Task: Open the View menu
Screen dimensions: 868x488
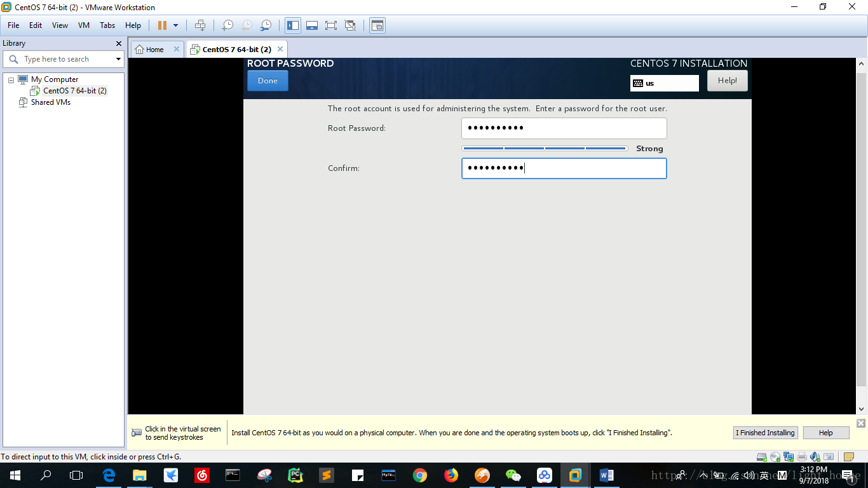Action: [60, 25]
